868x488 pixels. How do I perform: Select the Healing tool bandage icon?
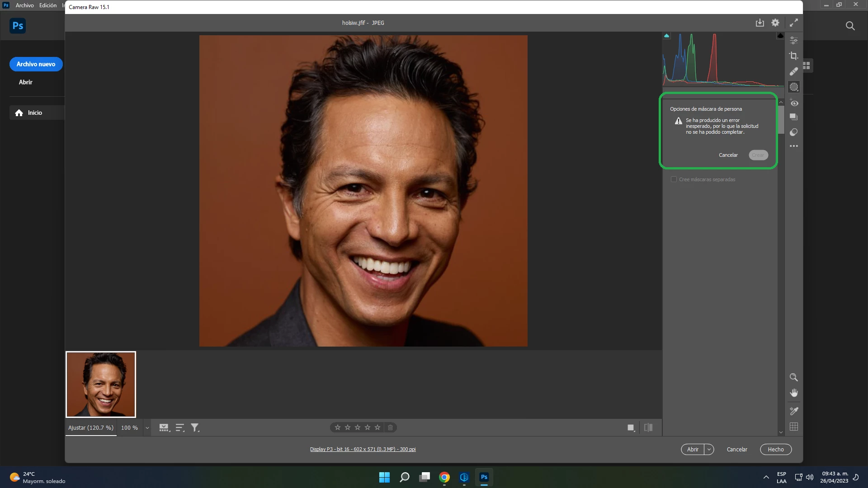click(793, 71)
